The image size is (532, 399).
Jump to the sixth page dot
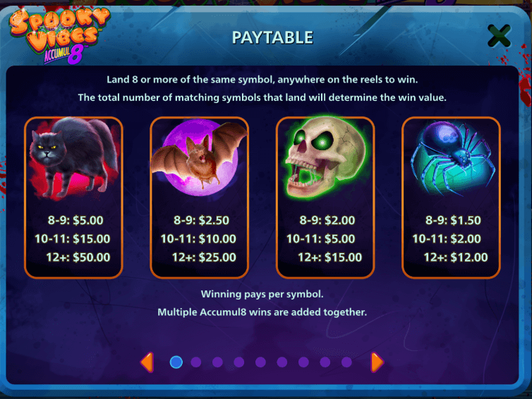[x=282, y=362]
